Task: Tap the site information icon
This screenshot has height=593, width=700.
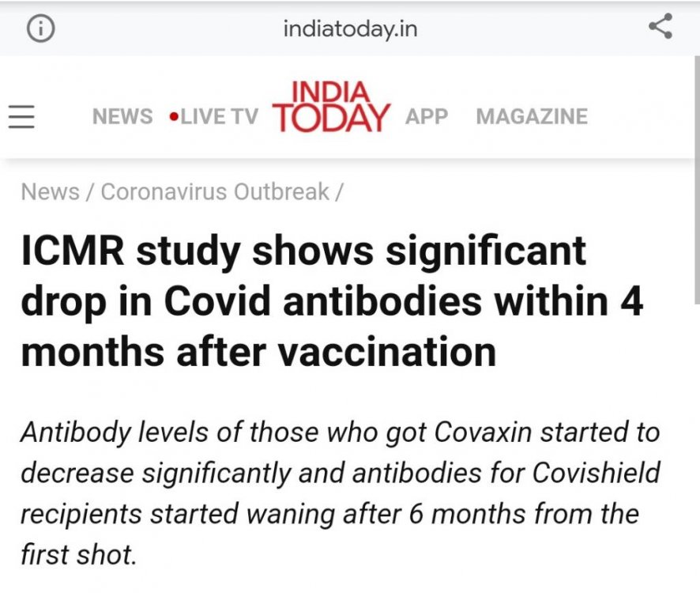Action: [41, 29]
